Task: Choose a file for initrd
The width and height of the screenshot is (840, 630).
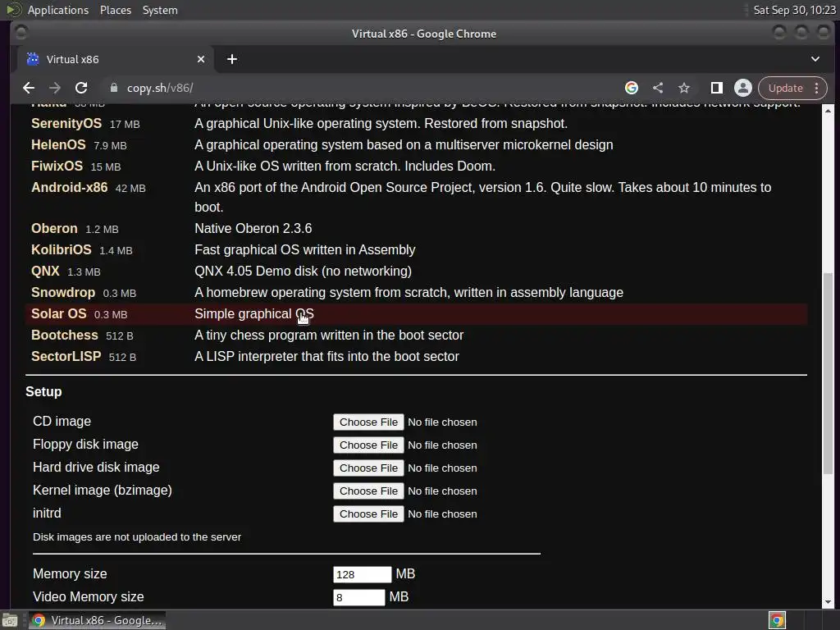Action: [x=368, y=514]
